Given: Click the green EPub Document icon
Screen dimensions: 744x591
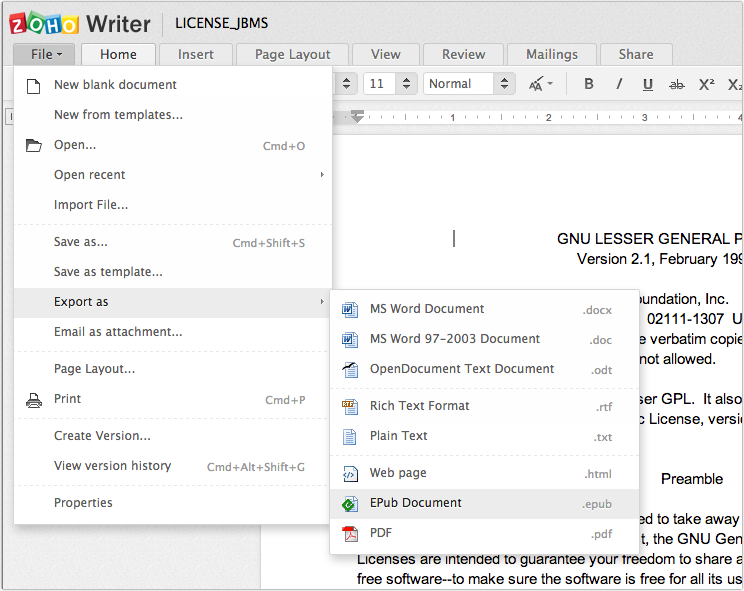Looking at the screenshot, I should [350, 504].
